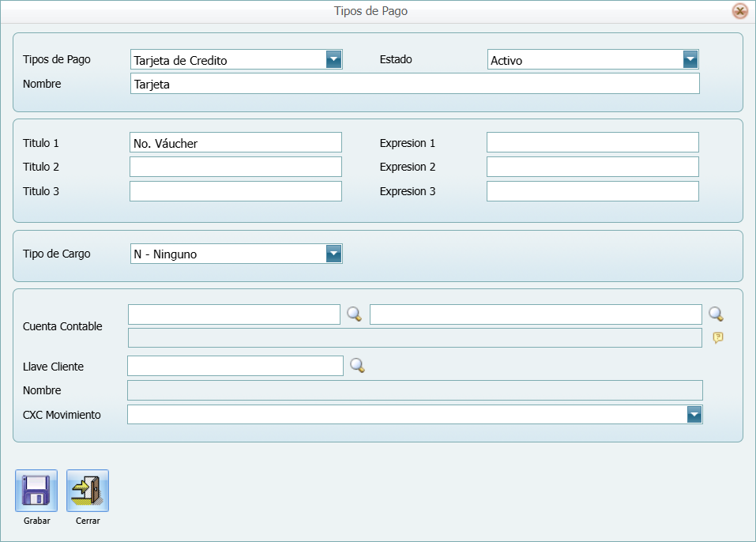Select the Titulo 2 input box
This screenshot has height=542, width=756.
coord(235,167)
